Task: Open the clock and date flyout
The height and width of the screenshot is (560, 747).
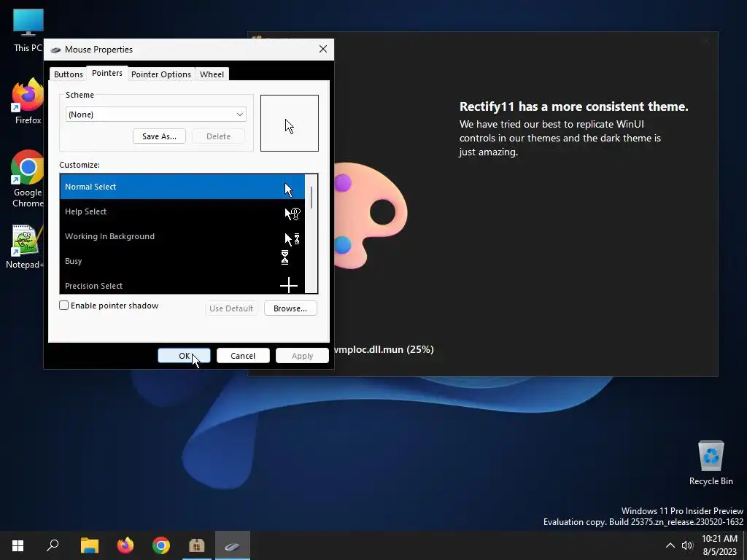Action: [719, 545]
